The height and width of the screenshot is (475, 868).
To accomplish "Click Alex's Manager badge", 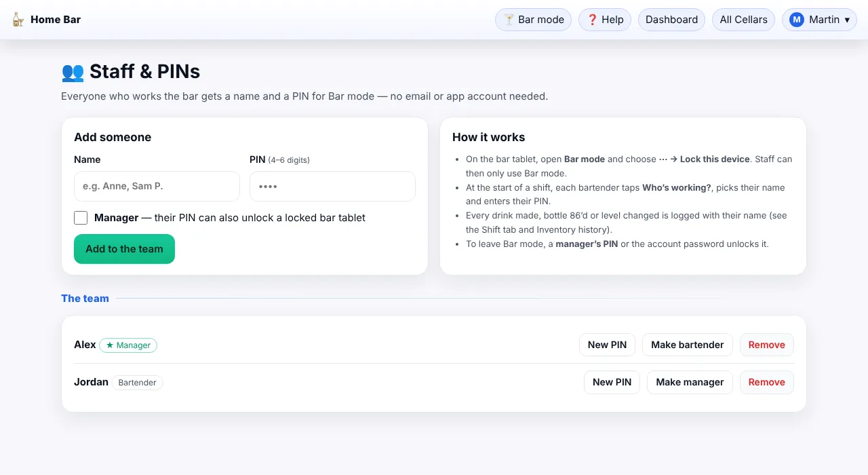I will pyautogui.click(x=128, y=345).
